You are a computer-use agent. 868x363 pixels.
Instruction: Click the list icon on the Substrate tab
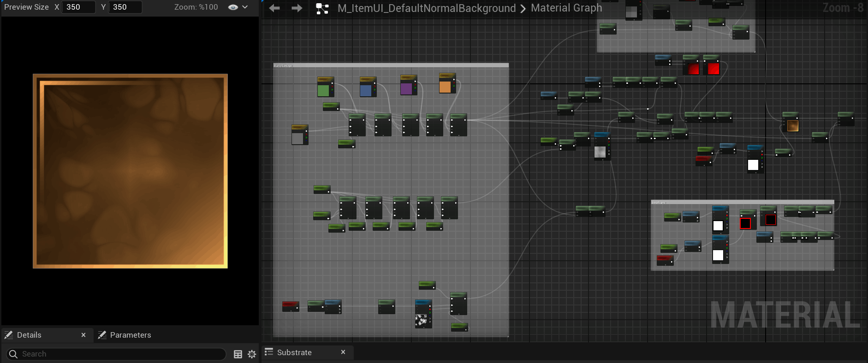click(x=269, y=352)
